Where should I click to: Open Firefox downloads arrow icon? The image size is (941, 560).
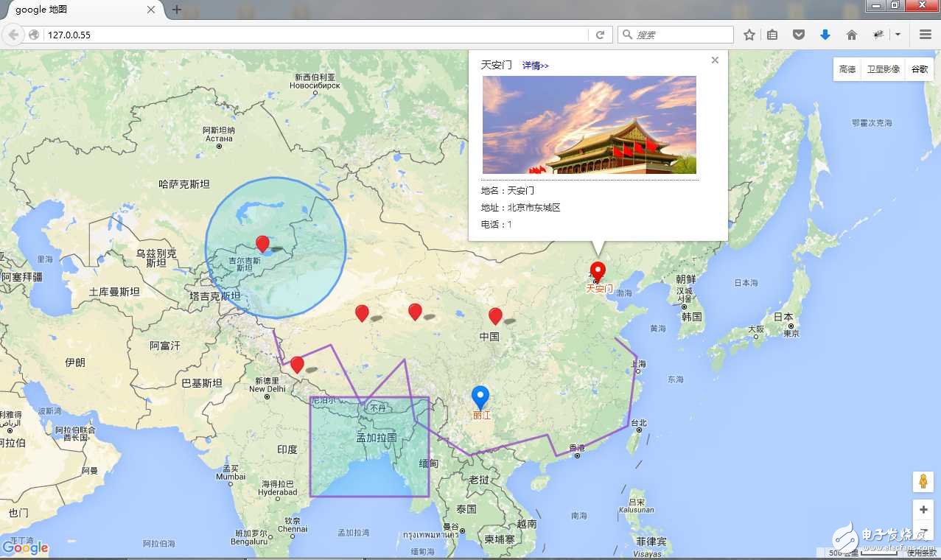pos(825,35)
